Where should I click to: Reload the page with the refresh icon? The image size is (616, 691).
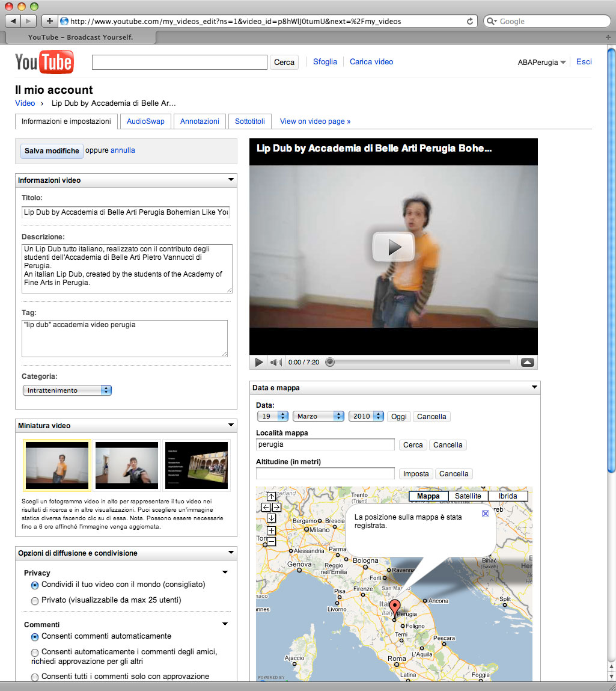click(470, 21)
